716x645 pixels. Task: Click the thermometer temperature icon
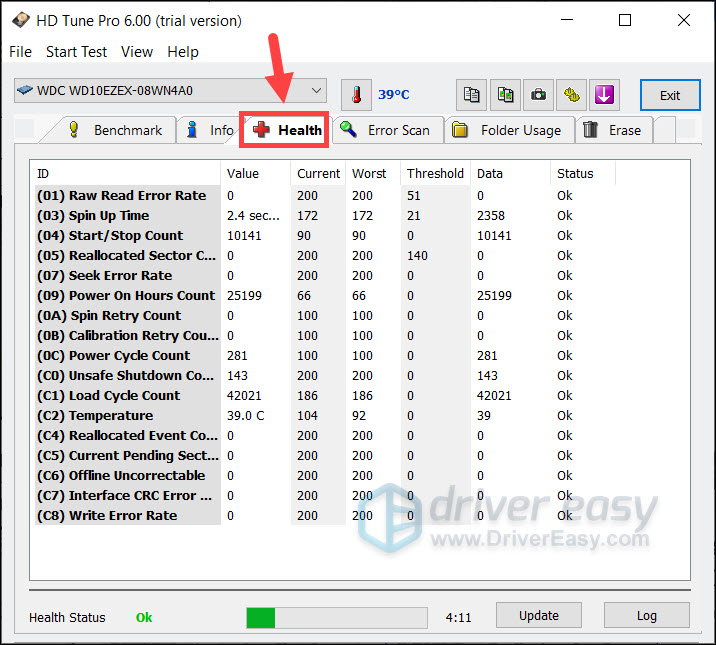(x=356, y=95)
